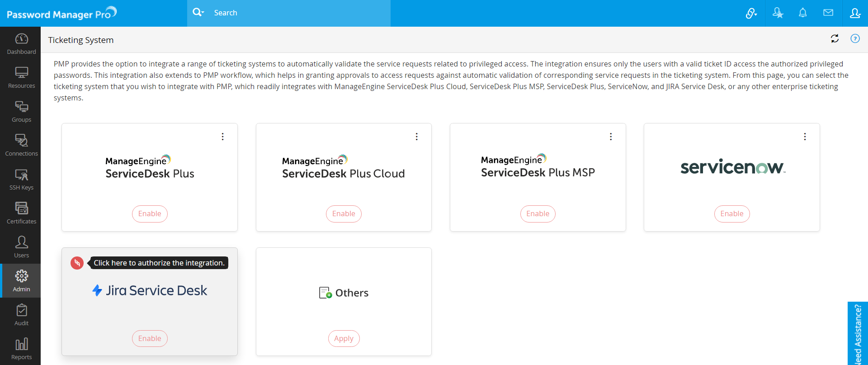Open the Need Assistance side tab

tap(858, 333)
